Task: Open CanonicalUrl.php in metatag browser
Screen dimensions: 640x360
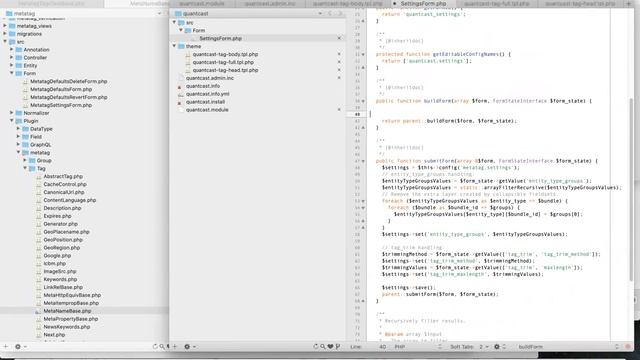Action: click(64, 192)
